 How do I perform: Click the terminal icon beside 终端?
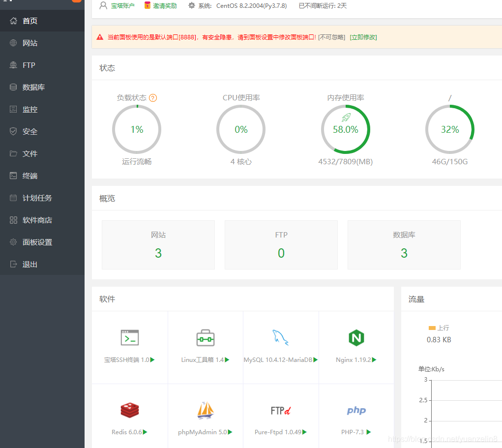point(13,176)
